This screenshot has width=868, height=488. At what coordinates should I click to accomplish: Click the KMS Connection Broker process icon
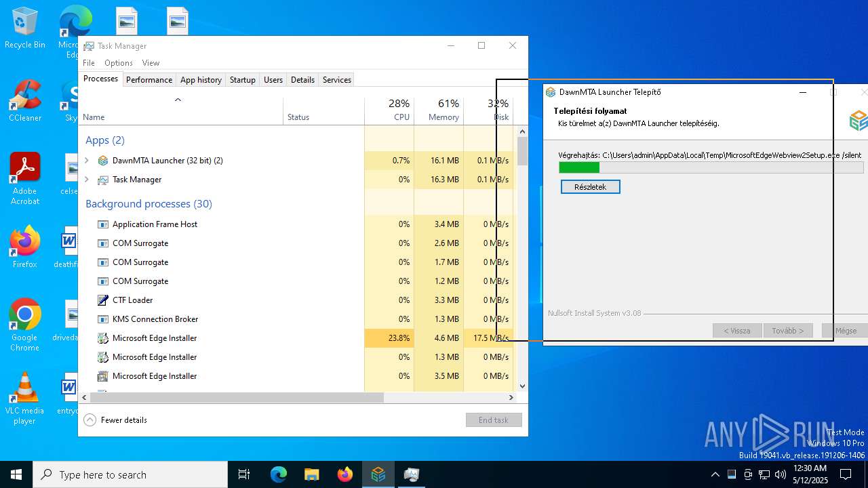coord(103,319)
